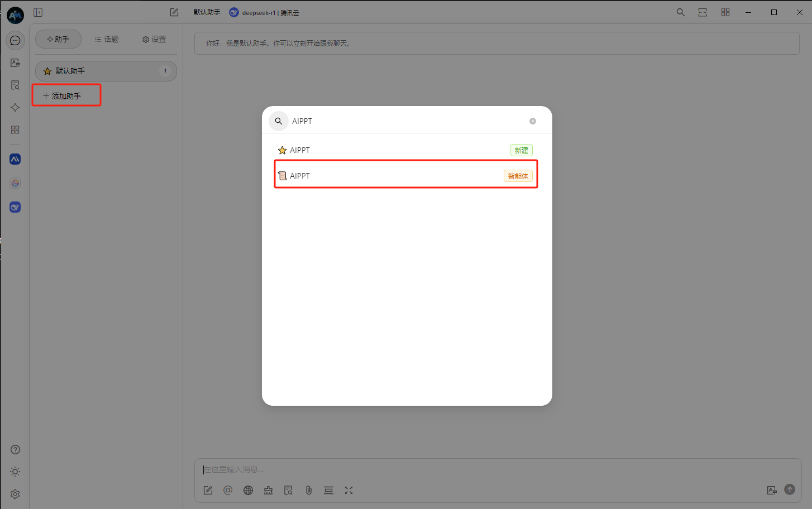This screenshot has width=812, height=509.
Task: Click the magnifier icon in popup search
Action: tap(279, 121)
